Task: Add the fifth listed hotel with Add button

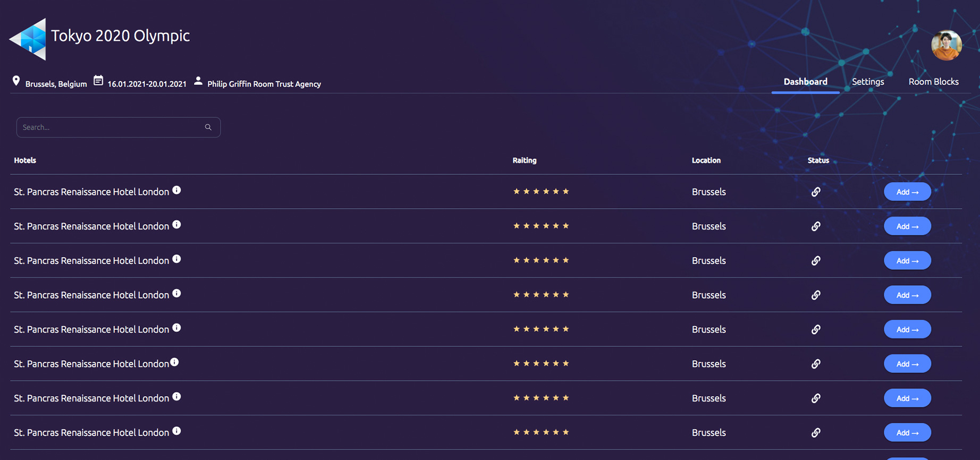Action: [907, 329]
